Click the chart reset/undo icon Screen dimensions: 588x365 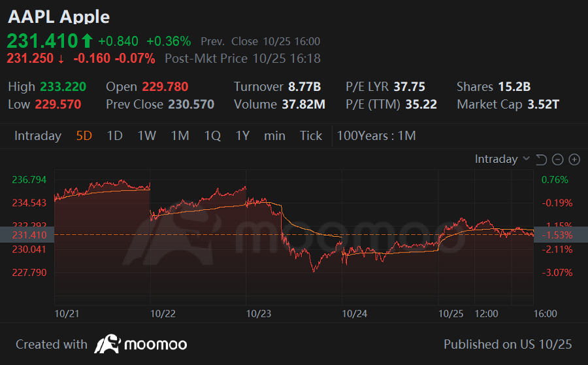(541, 160)
